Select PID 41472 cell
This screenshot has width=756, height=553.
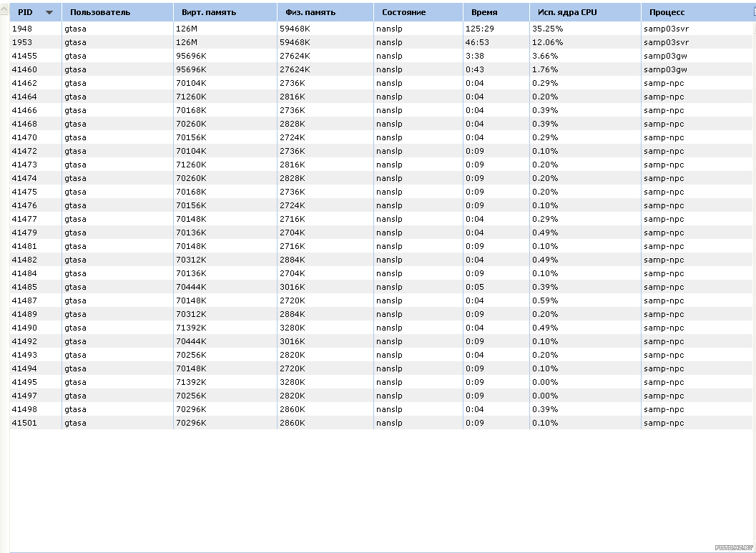(24, 151)
